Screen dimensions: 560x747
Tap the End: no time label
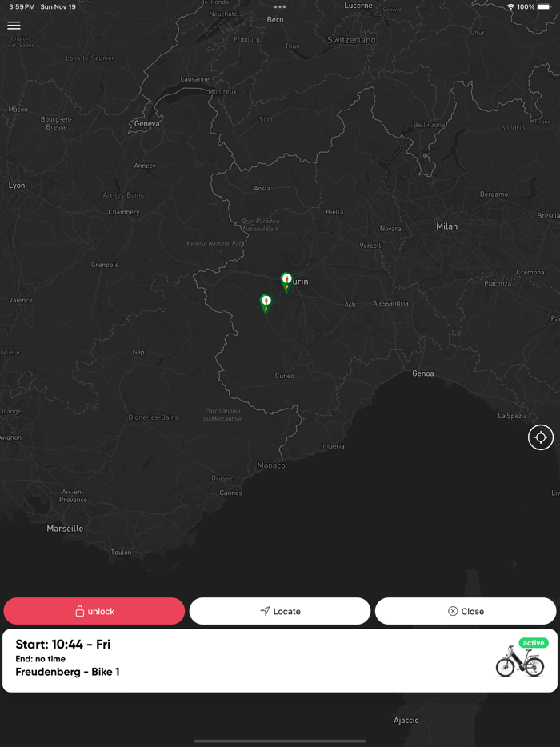(41, 659)
